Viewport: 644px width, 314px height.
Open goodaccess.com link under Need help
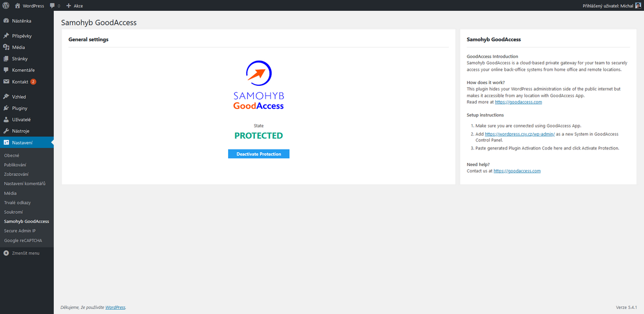coord(517,171)
